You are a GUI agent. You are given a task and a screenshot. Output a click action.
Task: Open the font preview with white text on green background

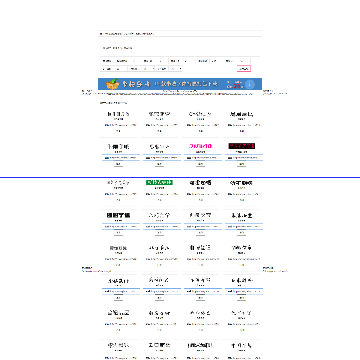pyautogui.click(x=159, y=182)
